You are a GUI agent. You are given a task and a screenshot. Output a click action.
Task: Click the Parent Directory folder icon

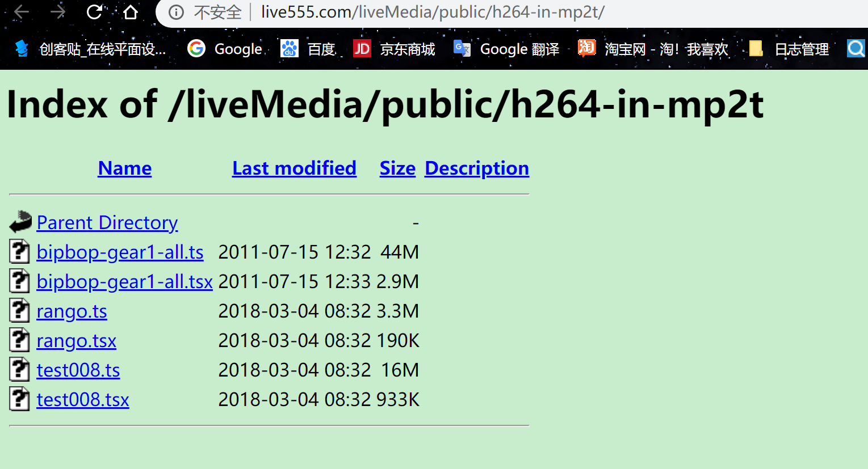coord(19,222)
